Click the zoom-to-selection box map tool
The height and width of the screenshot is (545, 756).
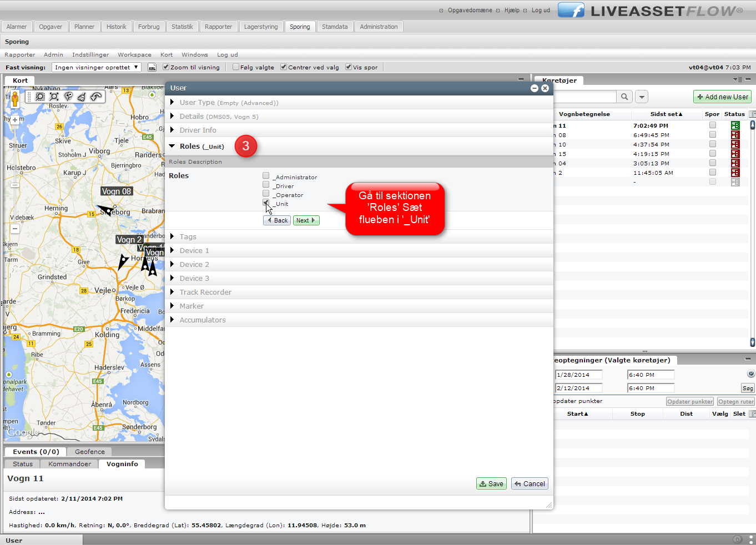[x=40, y=97]
